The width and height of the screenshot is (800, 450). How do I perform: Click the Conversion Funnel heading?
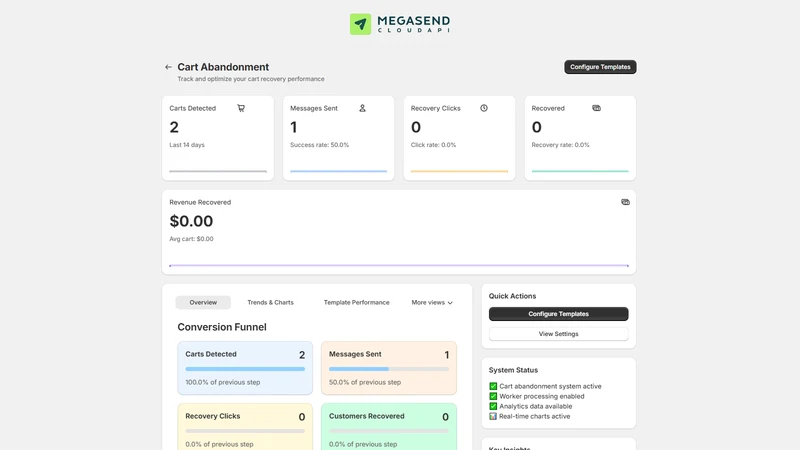(x=222, y=327)
